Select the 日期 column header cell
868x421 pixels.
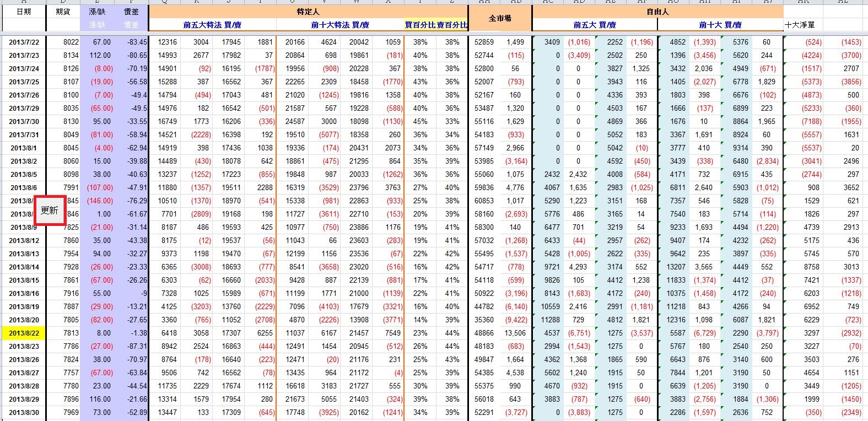[x=24, y=12]
